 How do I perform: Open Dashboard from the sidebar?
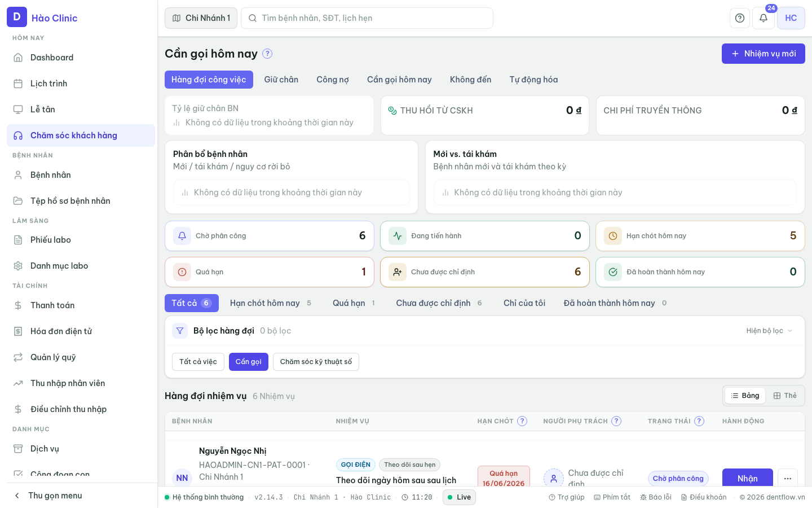(82, 58)
